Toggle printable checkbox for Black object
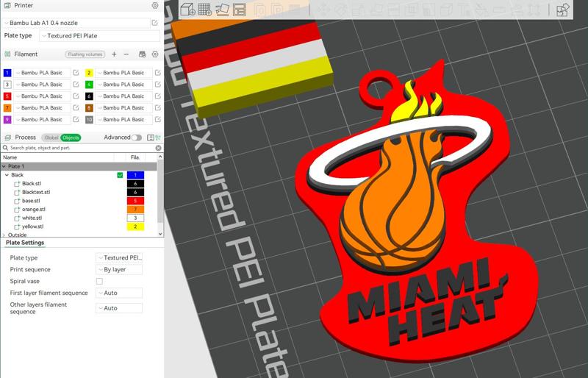588x378 pixels. 120,175
